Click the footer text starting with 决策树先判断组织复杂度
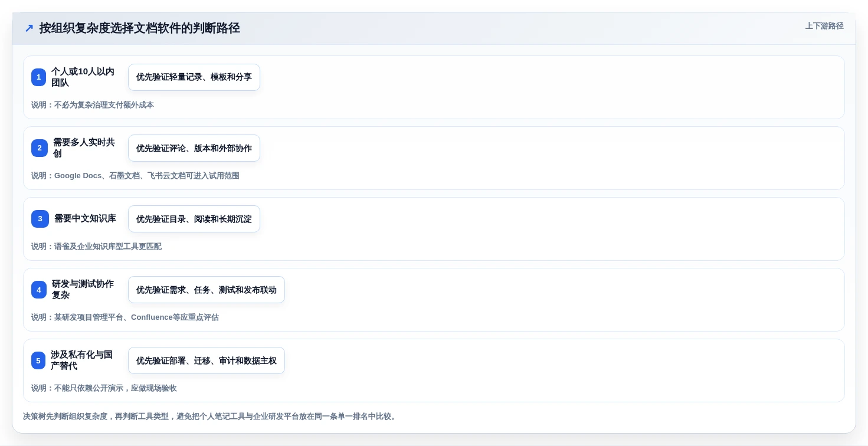Viewport: 868px width, 446px height. point(211,417)
